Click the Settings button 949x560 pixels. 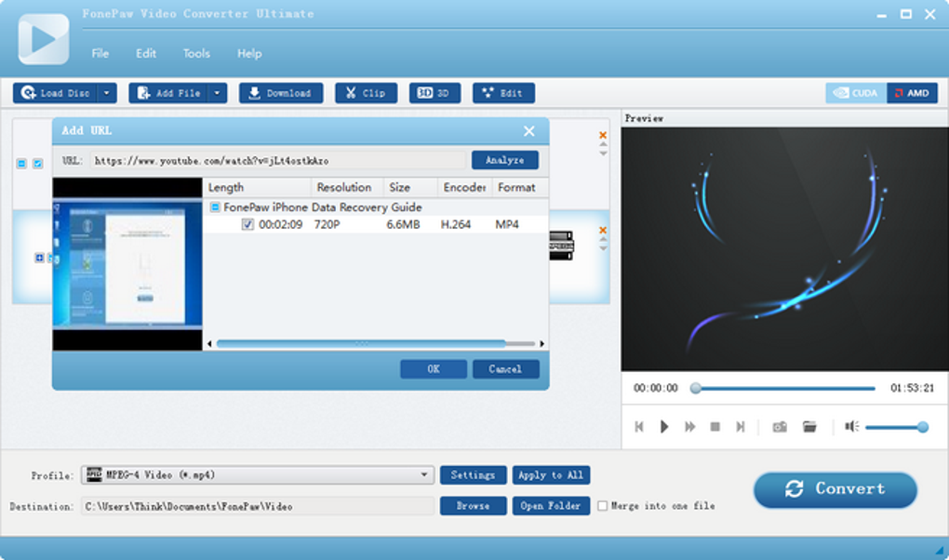pos(473,475)
